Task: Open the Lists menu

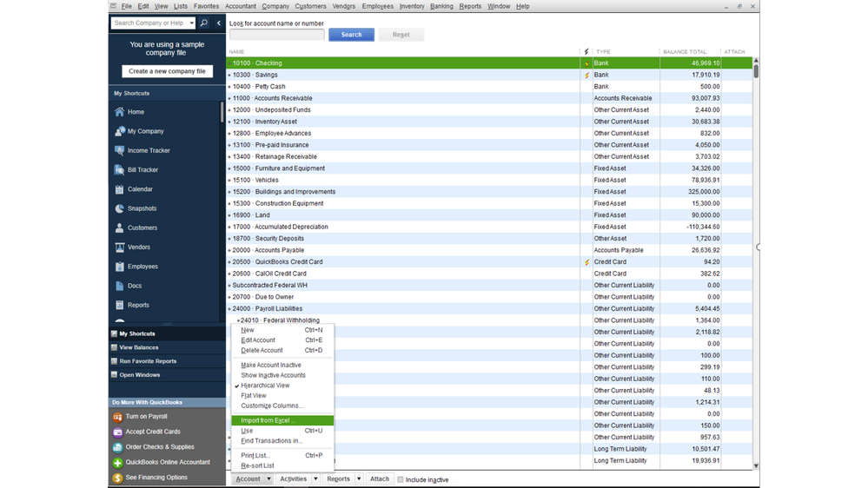Action: tap(181, 6)
